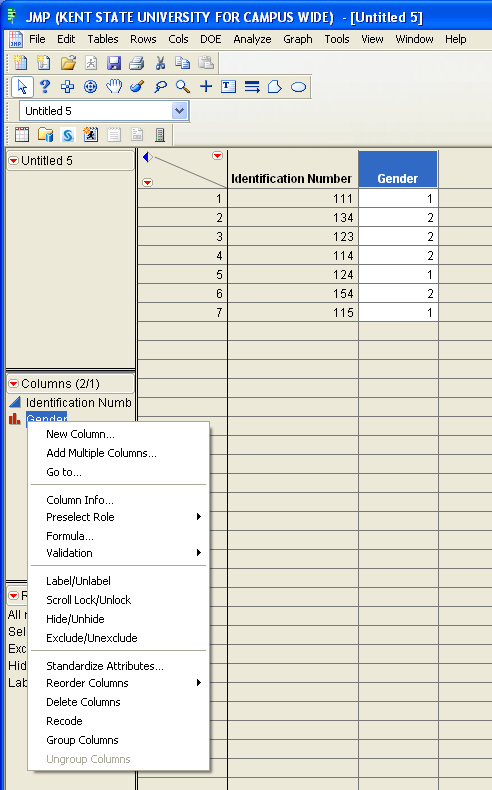Expand the Preselect Role submenu
Image resolution: width=492 pixels, height=790 pixels.
click(x=119, y=517)
